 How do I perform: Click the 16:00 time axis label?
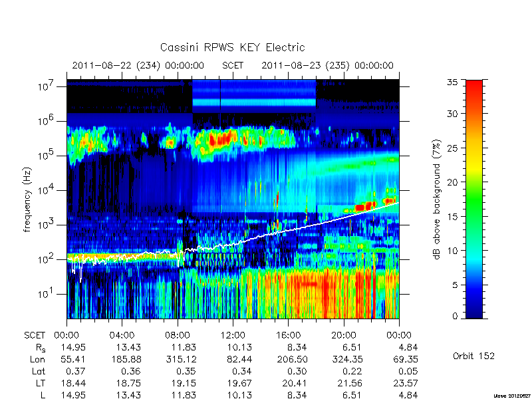(289, 335)
